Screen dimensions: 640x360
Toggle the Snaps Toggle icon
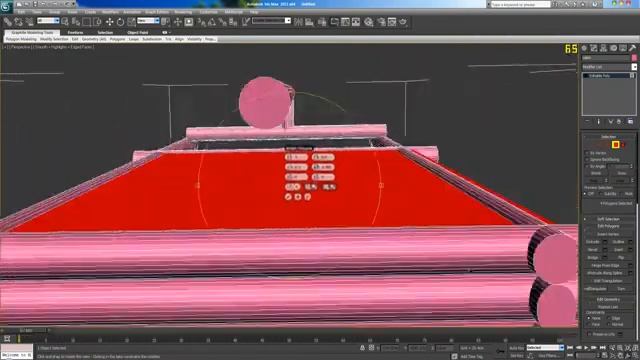pyautogui.click(x=202, y=22)
